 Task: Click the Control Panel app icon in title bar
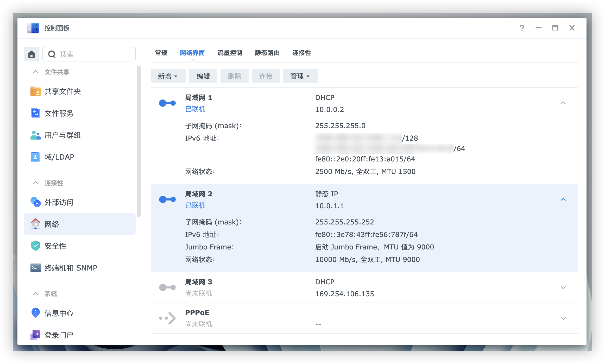click(x=33, y=28)
